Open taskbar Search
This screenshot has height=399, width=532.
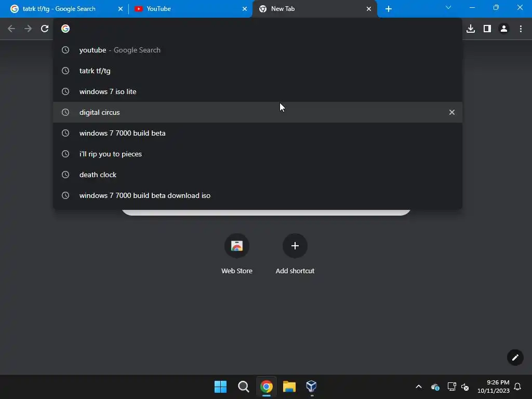243,387
